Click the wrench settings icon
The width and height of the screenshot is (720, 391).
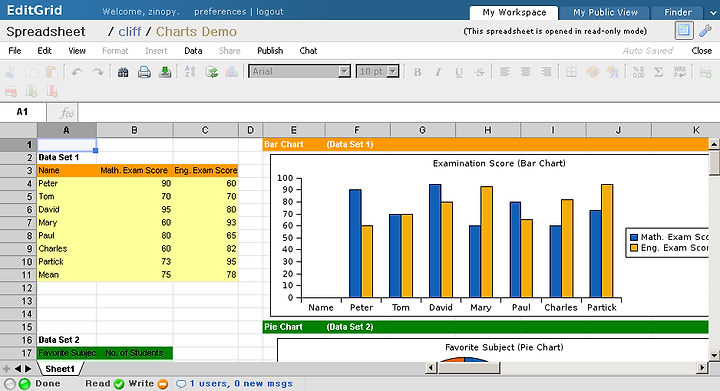(x=705, y=31)
